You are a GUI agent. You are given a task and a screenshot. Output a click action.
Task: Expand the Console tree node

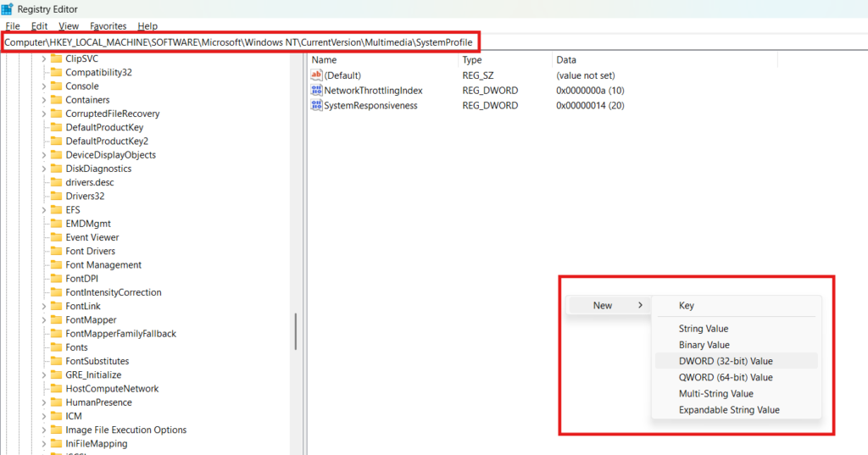(x=44, y=86)
